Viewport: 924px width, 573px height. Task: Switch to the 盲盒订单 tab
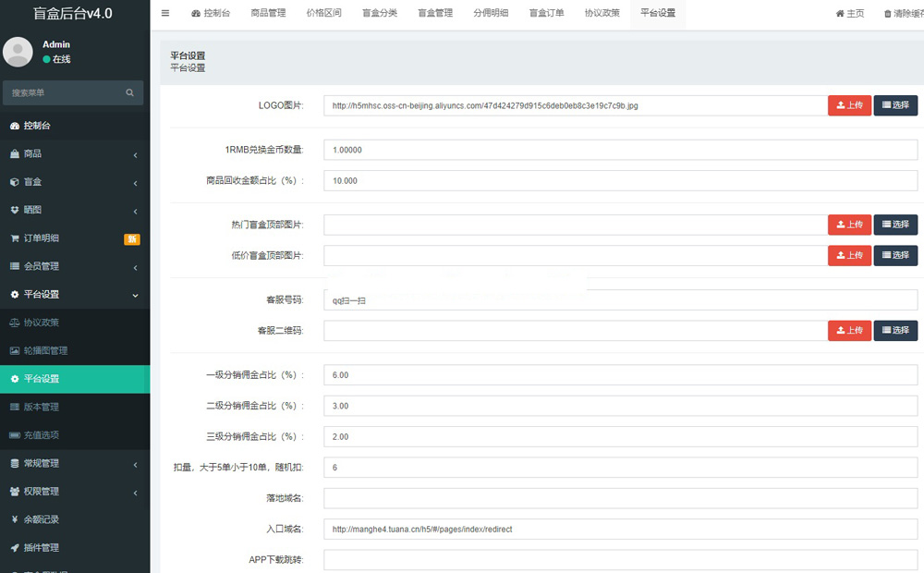[546, 13]
